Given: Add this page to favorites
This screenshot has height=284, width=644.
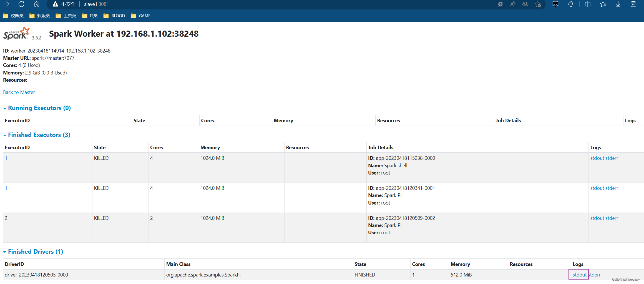Looking at the screenshot, I should coord(538,4).
